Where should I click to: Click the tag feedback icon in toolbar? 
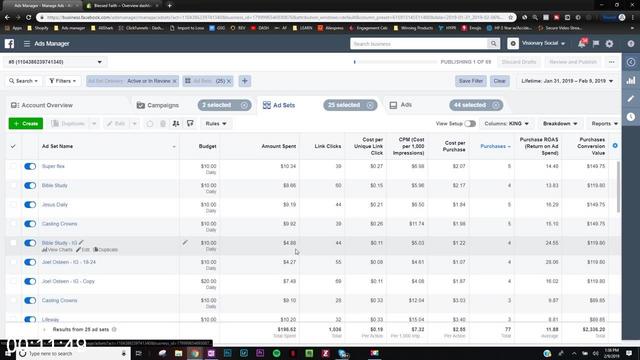(x=190, y=123)
